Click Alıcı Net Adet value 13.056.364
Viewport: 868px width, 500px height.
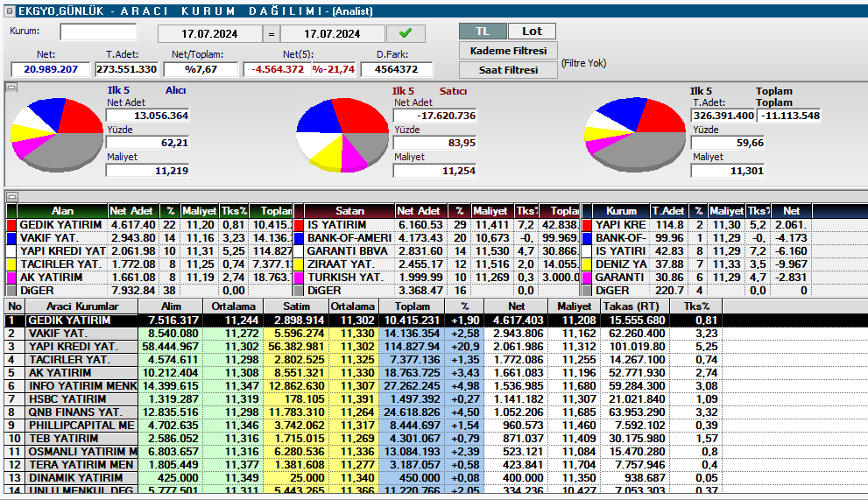(148, 116)
